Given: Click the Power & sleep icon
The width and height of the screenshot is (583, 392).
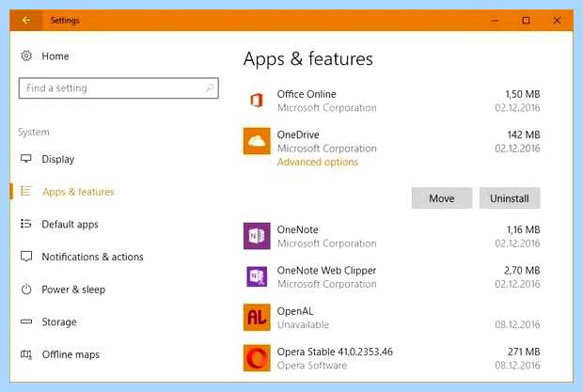Looking at the screenshot, I should point(26,290).
